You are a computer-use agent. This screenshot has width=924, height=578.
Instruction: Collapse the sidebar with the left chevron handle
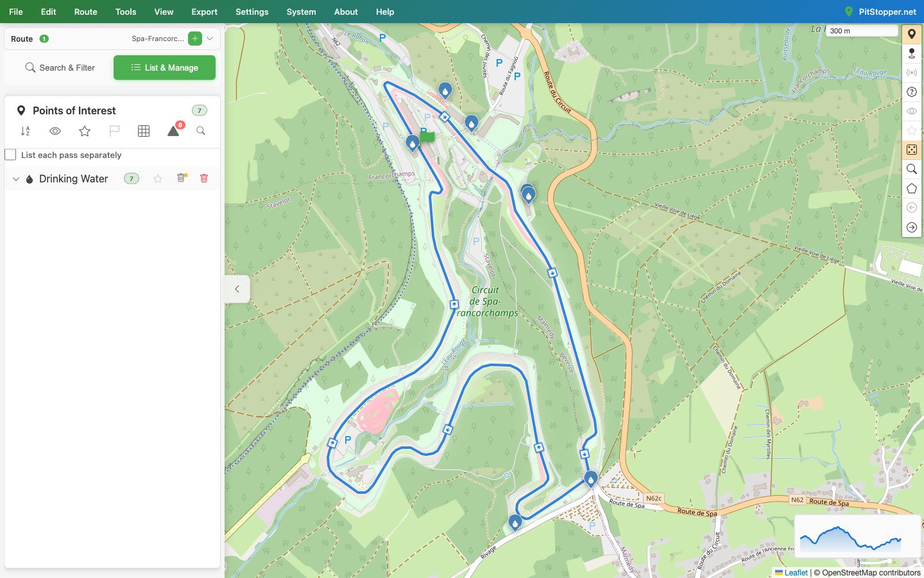237,289
